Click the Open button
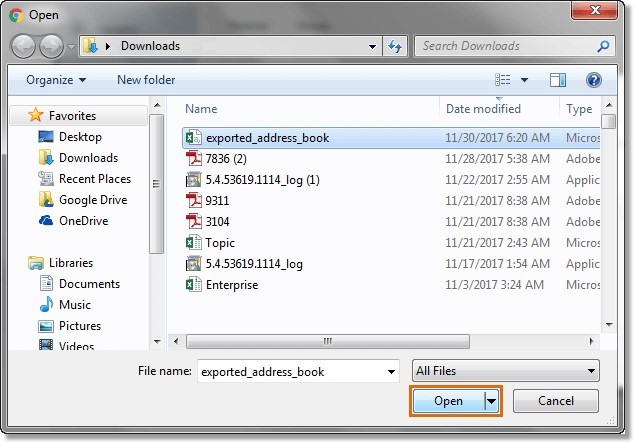Viewport: 636px width, 445px height. (448, 401)
